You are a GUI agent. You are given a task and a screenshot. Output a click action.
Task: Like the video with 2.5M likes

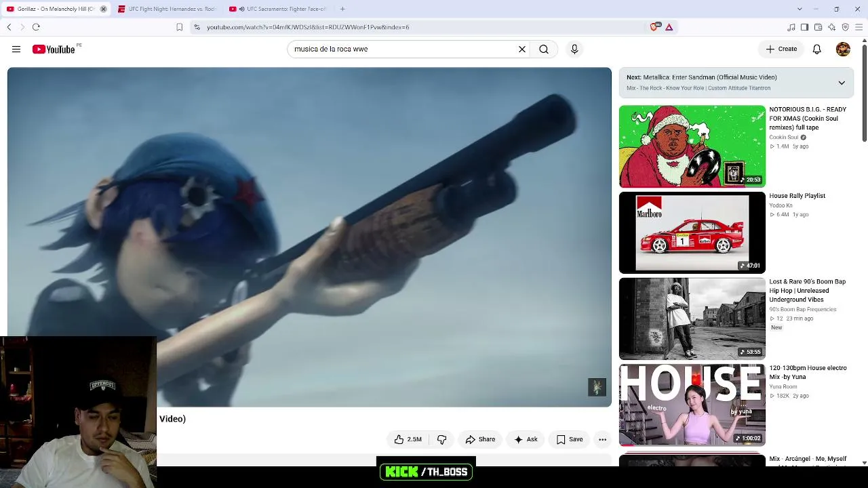[408, 439]
